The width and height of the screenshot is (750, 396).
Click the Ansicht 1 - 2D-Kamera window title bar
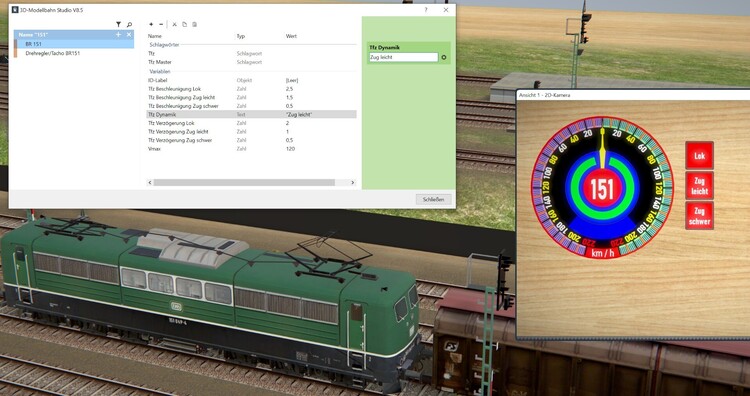[x=633, y=95]
